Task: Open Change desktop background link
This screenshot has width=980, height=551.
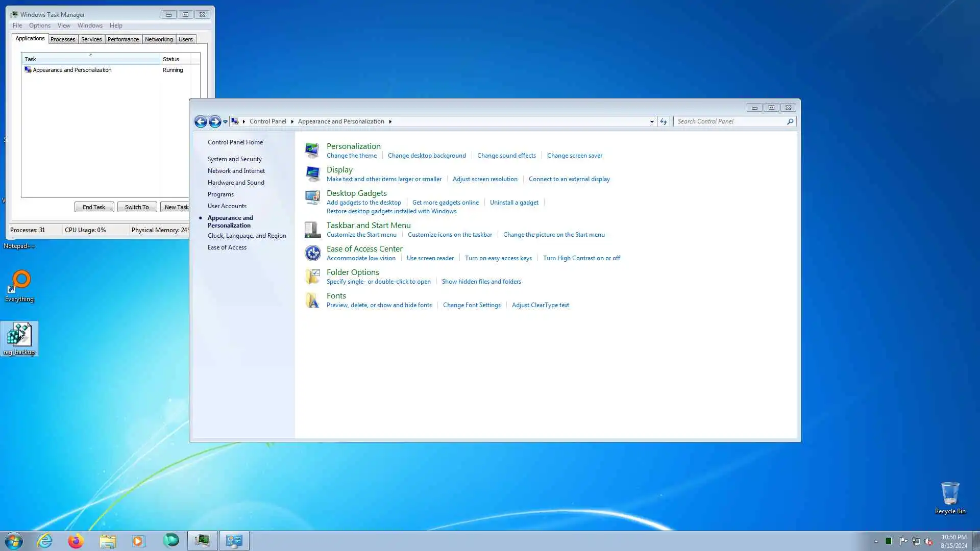Action: 426,156
